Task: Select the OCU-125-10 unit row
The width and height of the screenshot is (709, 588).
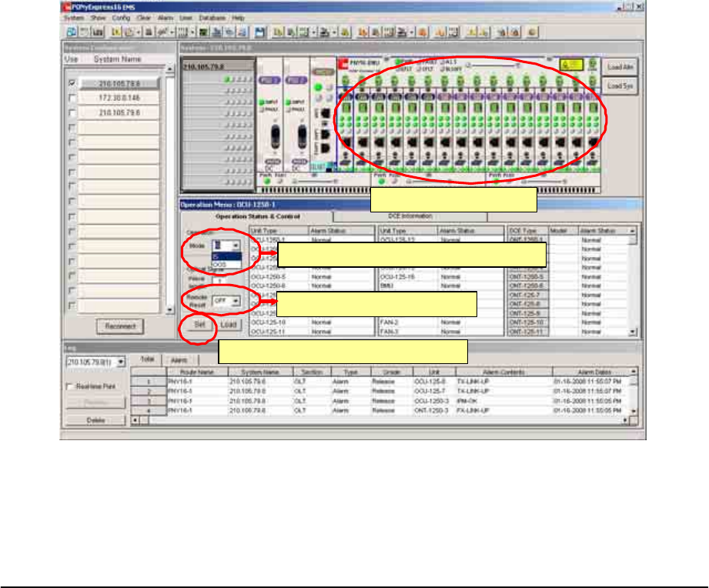Action: (312, 322)
